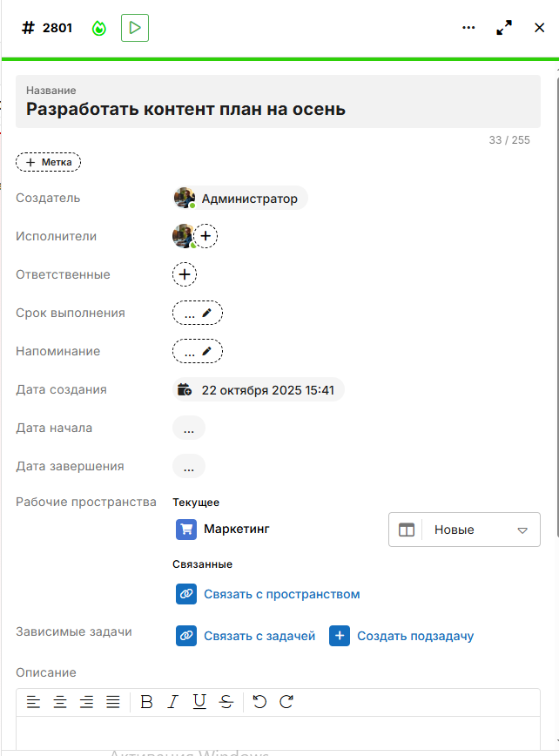
Task: Toggle bold formatting in the description
Action: coord(146,702)
